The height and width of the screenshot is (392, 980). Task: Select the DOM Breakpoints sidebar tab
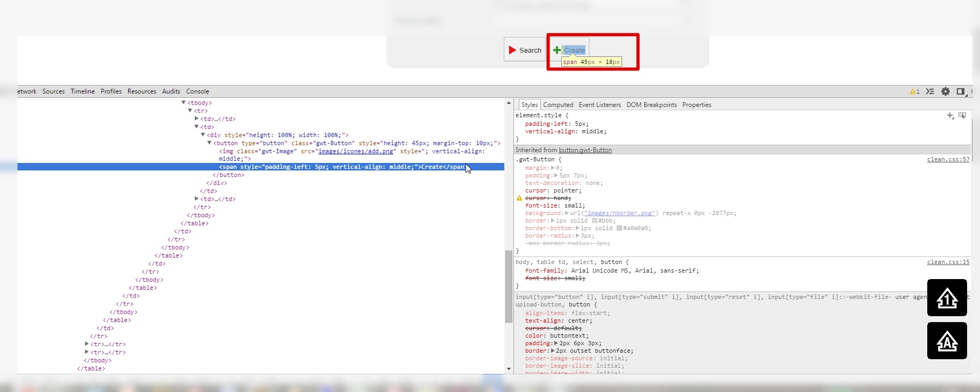coord(652,105)
